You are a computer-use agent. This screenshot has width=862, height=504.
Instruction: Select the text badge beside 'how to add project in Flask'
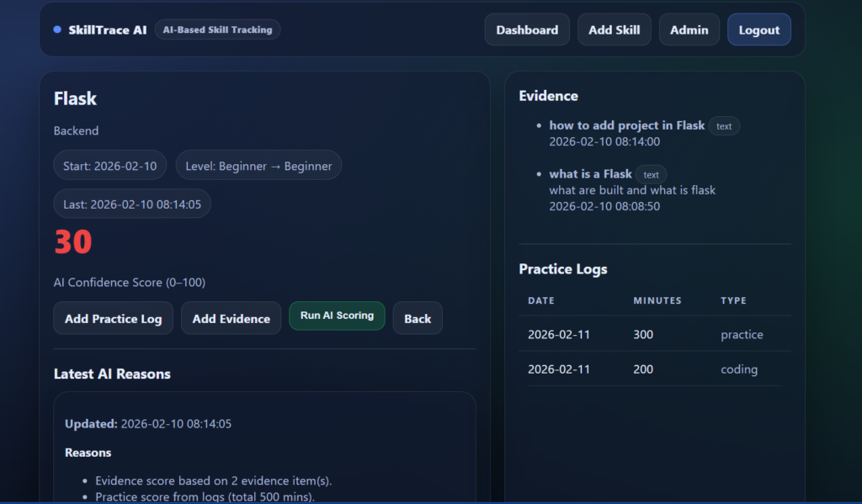(724, 125)
